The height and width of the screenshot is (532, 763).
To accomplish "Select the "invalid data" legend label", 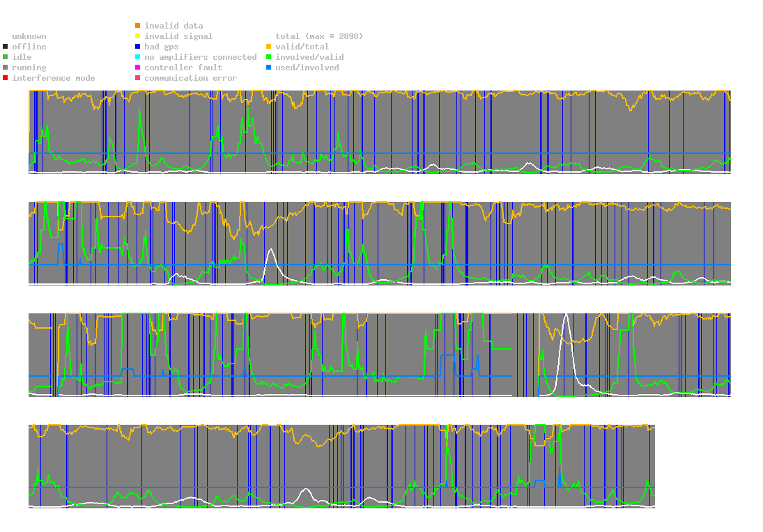I will tap(174, 25).
